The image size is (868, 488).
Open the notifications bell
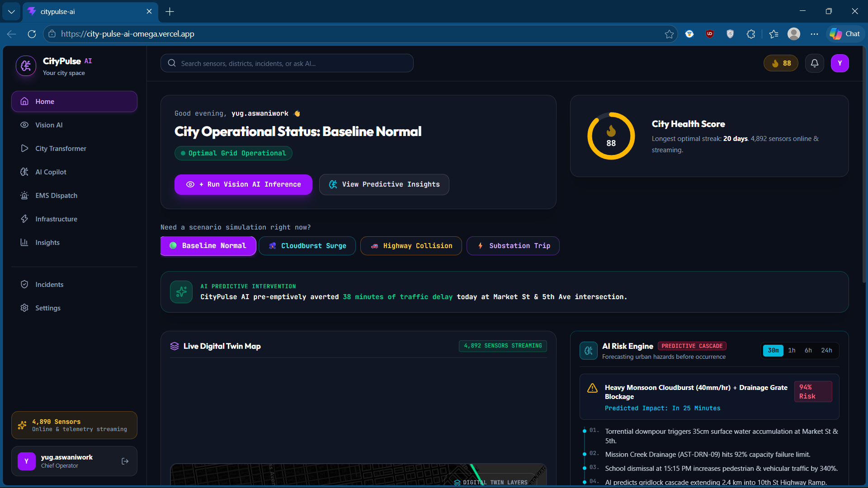[814, 63]
